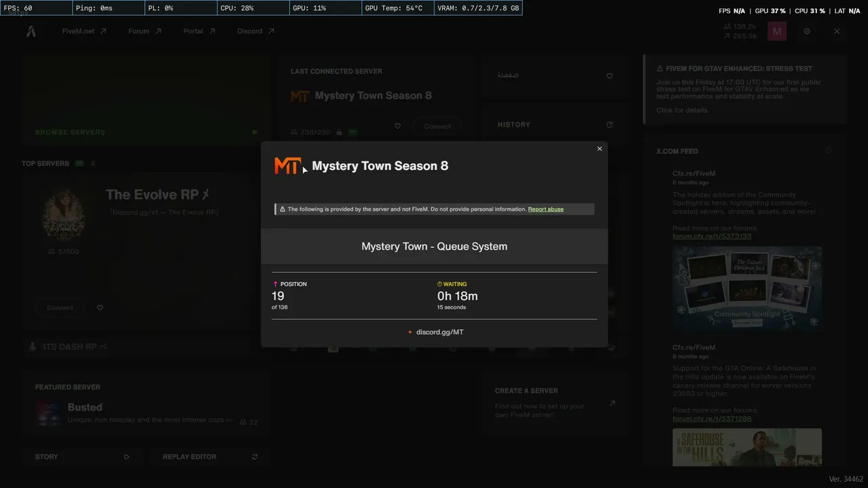Viewport: 868px width, 488px height.
Task: Open the user account avatar M
Action: click(x=777, y=31)
